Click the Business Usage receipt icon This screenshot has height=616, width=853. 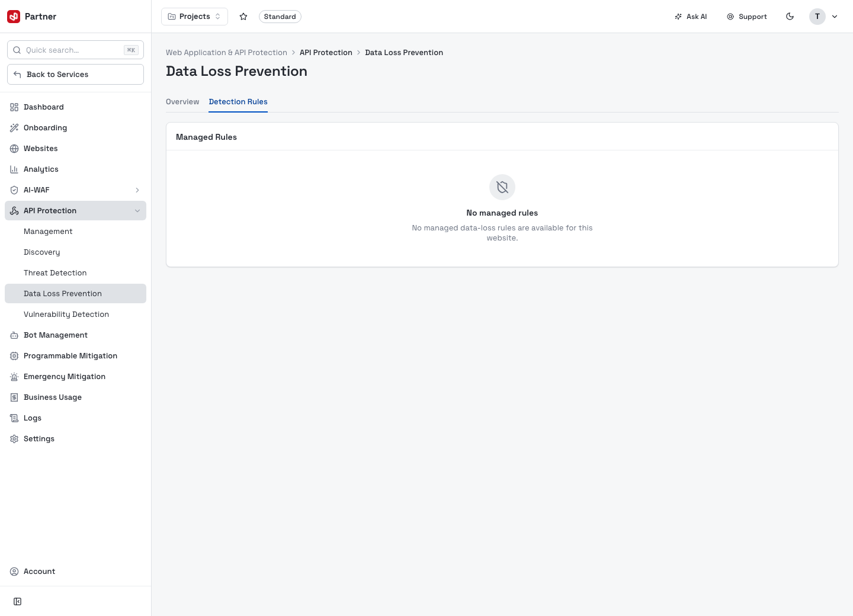pyautogui.click(x=14, y=397)
